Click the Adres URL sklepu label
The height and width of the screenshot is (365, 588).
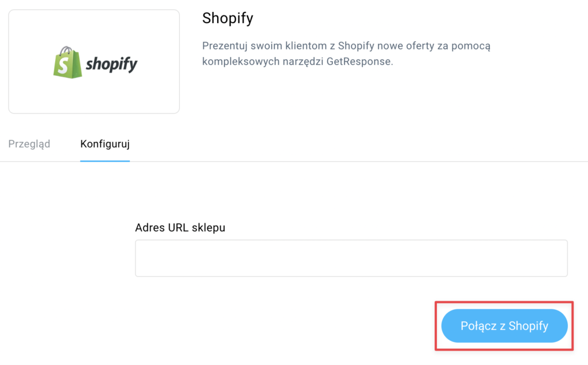(x=180, y=228)
